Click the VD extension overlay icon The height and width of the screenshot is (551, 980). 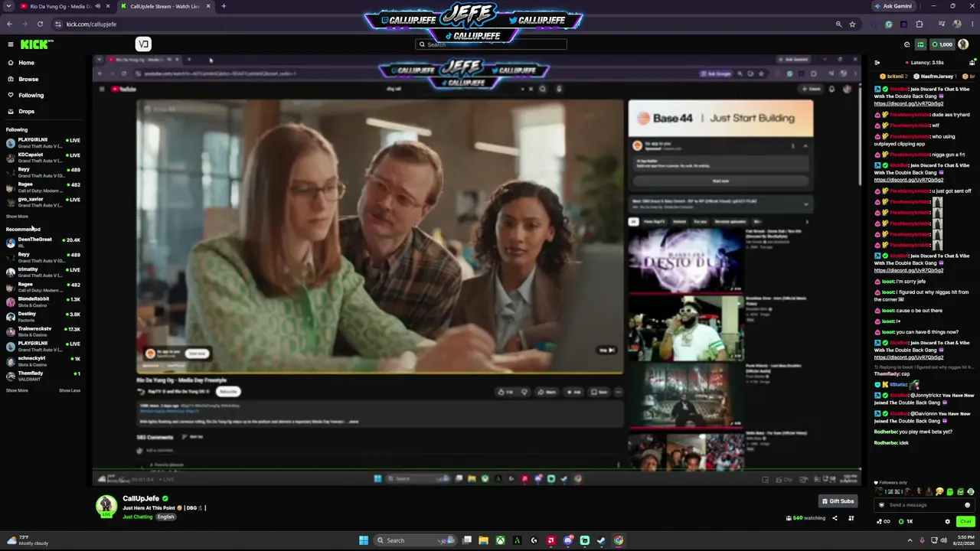143,44
